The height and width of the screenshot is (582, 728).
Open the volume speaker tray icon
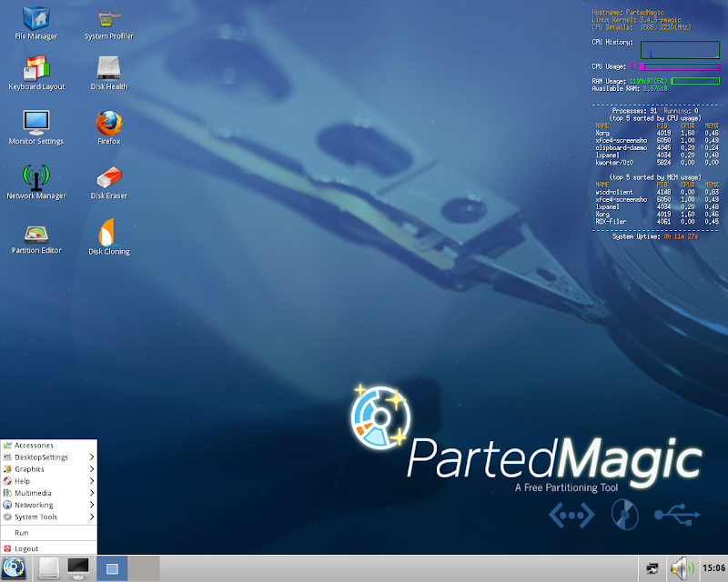tap(682, 568)
